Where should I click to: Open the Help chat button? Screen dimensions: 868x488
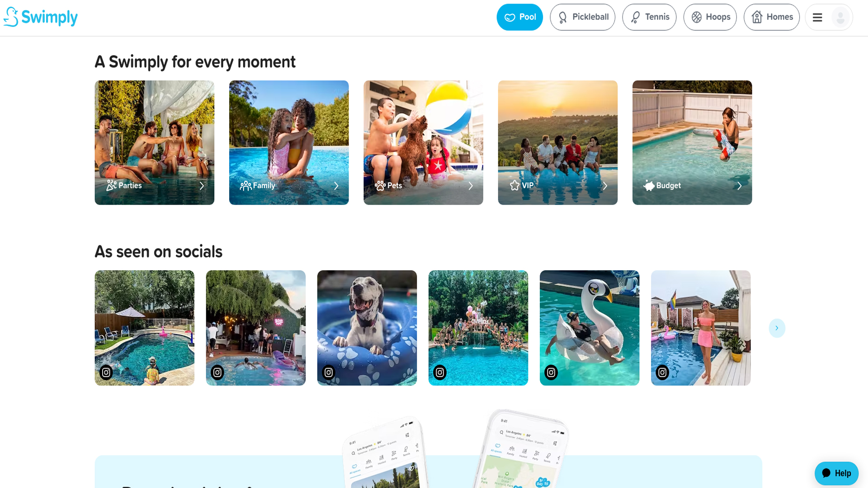pos(836,473)
